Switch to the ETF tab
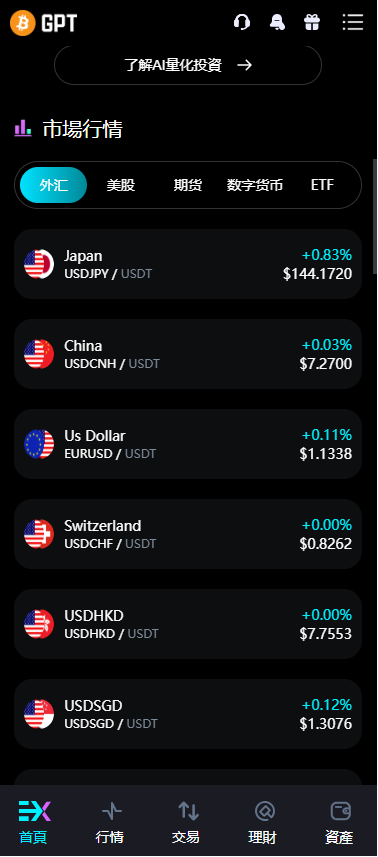The width and height of the screenshot is (378, 857). 322,185
